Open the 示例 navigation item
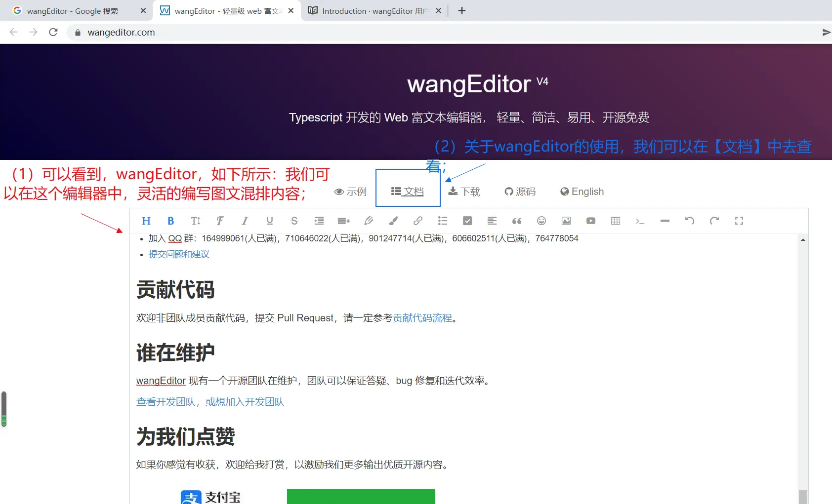832x504 pixels. point(350,192)
